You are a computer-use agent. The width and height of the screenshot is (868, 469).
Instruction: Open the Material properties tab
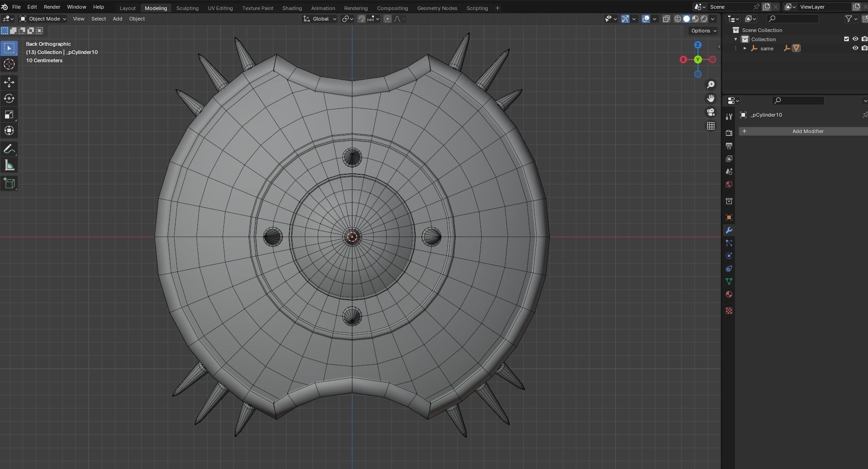pyautogui.click(x=729, y=294)
